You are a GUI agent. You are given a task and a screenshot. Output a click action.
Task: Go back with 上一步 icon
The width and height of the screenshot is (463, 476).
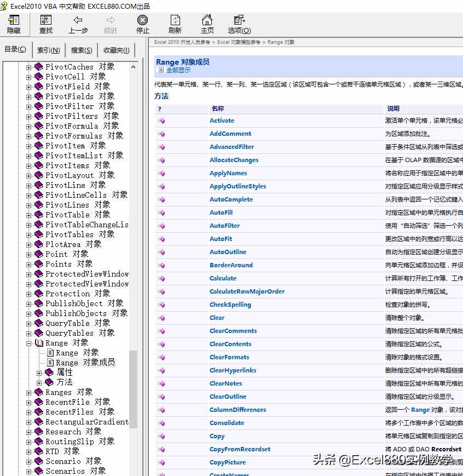tap(78, 20)
